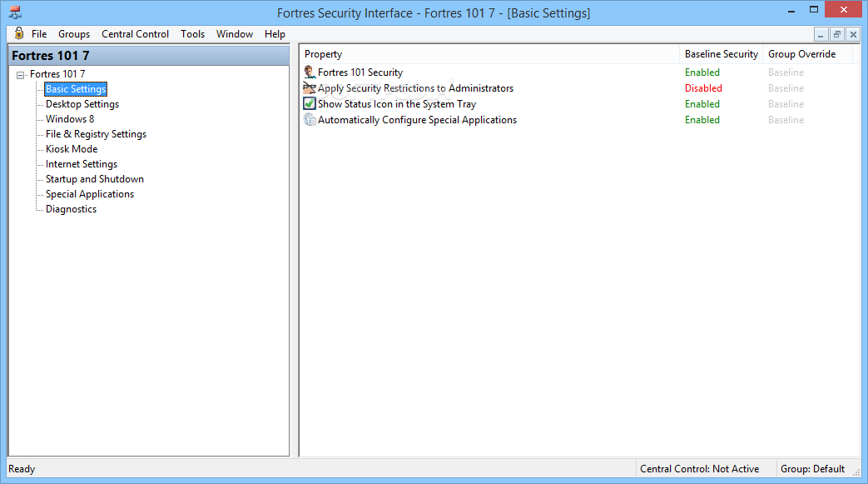Select Diagnostics in the tree

pyautogui.click(x=71, y=208)
